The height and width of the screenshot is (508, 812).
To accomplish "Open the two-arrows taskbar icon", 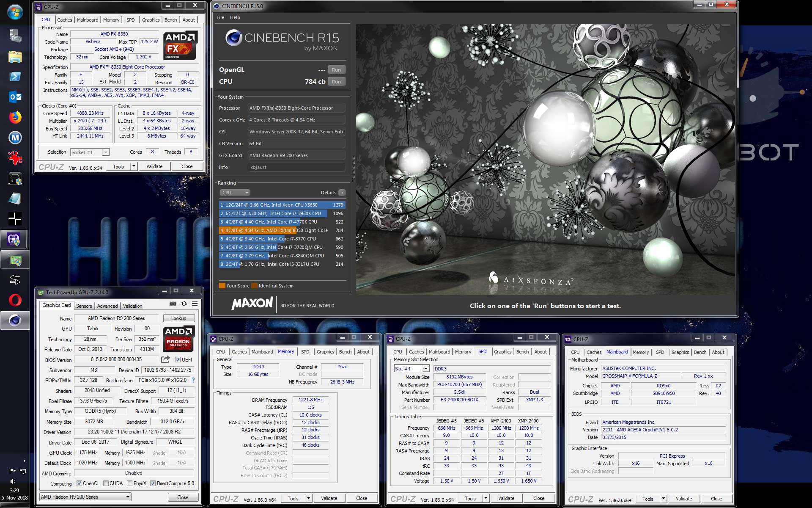I will coord(15,280).
